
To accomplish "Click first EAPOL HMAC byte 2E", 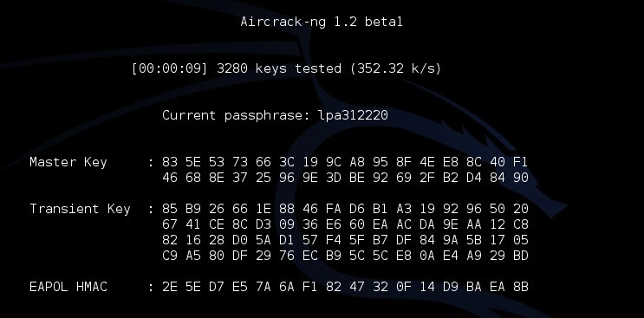I will (x=170, y=287).
